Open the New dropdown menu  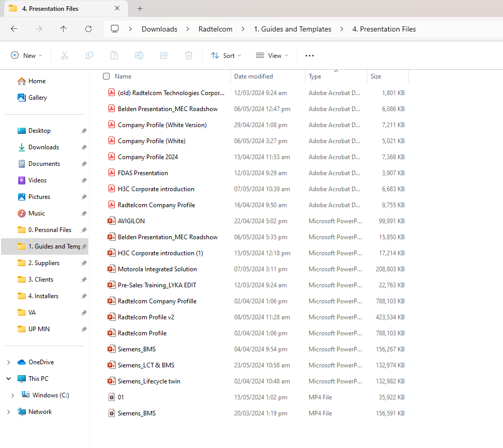pos(26,55)
